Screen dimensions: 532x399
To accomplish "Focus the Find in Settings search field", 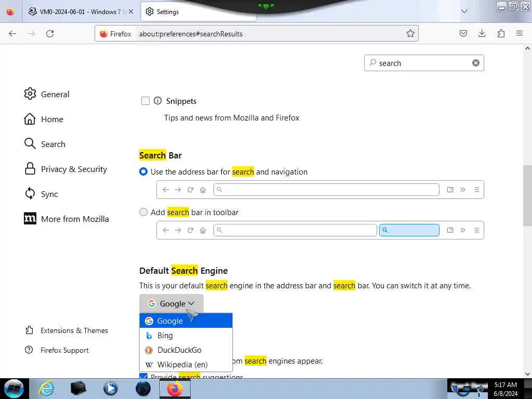I will [x=424, y=63].
